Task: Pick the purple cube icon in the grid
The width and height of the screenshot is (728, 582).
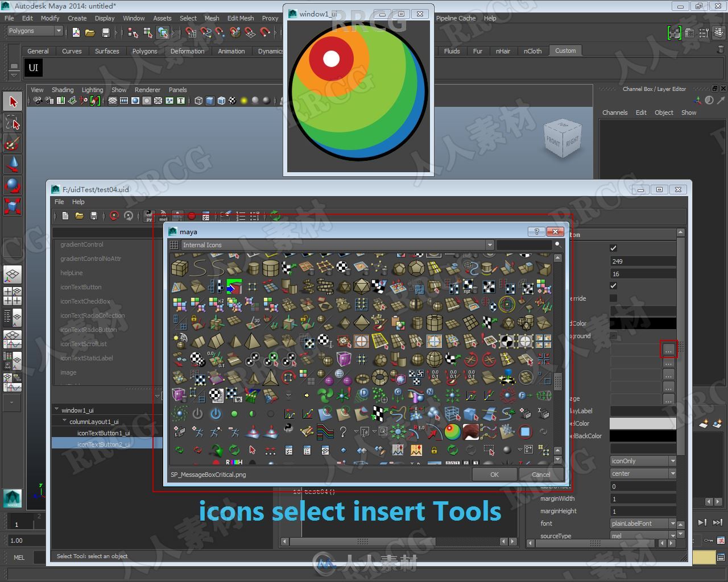Action: point(344,359)
